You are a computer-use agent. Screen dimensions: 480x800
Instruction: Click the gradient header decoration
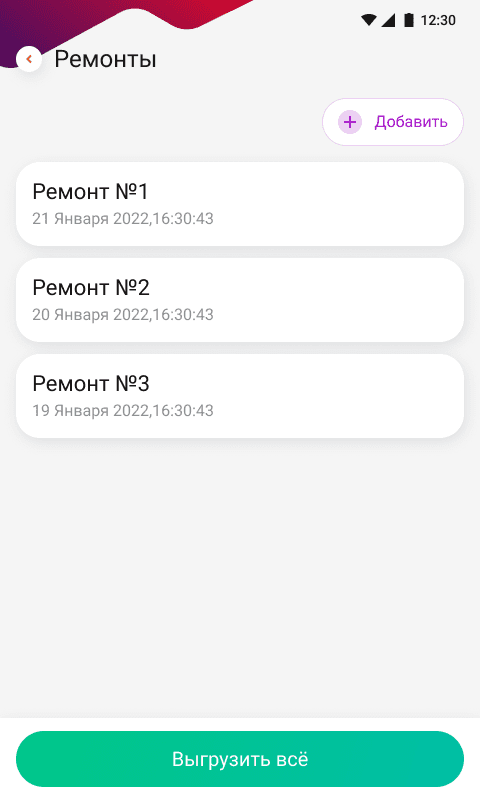point(128,15)
